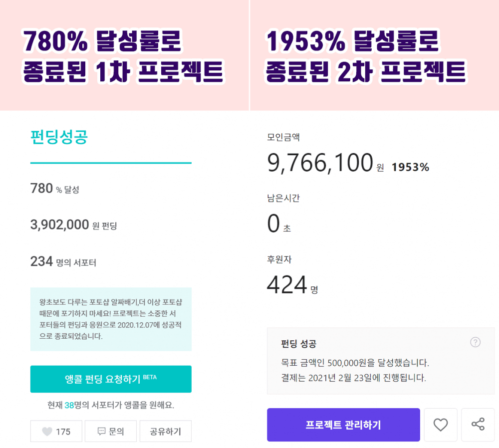Click the speech bubble icon inside 문의
The width and height of the screenshot is (499, 448).
point(102,431)
